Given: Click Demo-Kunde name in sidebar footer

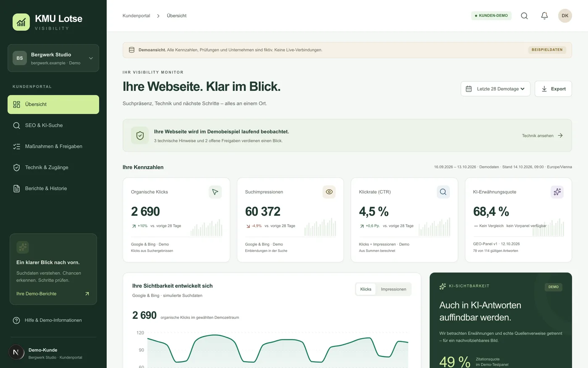Looking at the screenshot, I should pyautogui.click(x=43, y=350).
